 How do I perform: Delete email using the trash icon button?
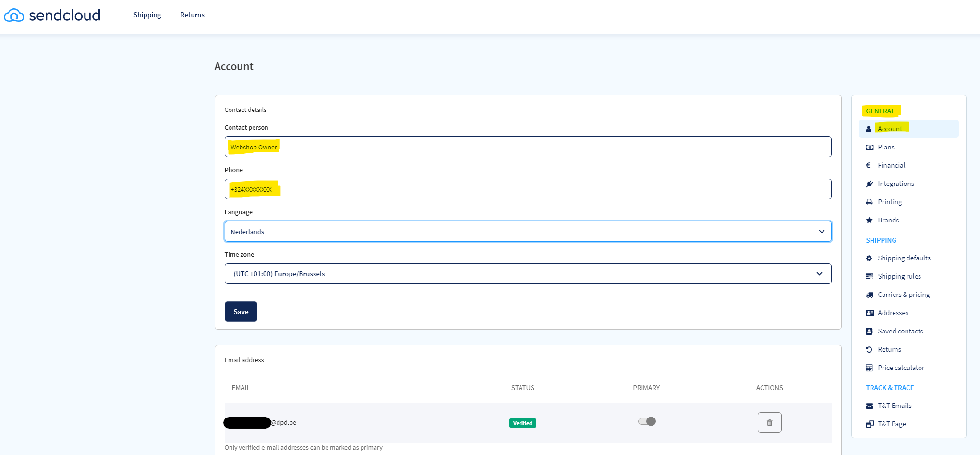[x=769, y=422]
